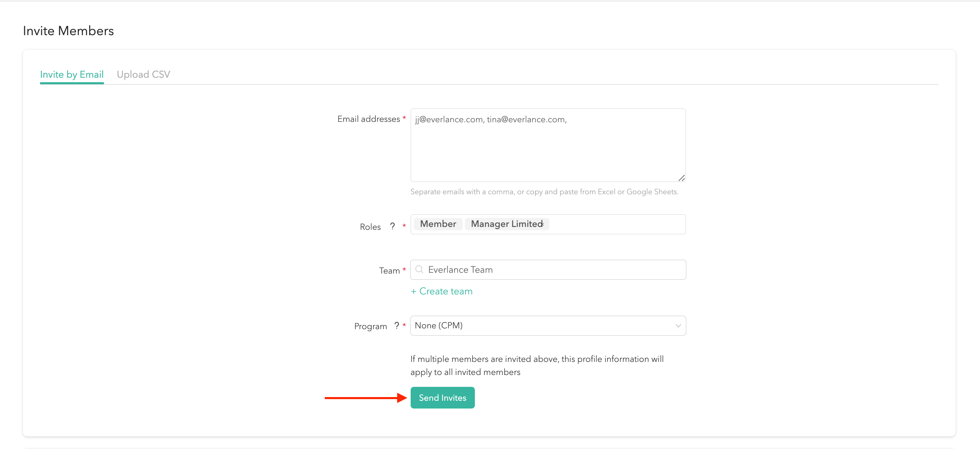Click the Program help question mark
This screenshot has width=980, height=449.
(396, 326)
